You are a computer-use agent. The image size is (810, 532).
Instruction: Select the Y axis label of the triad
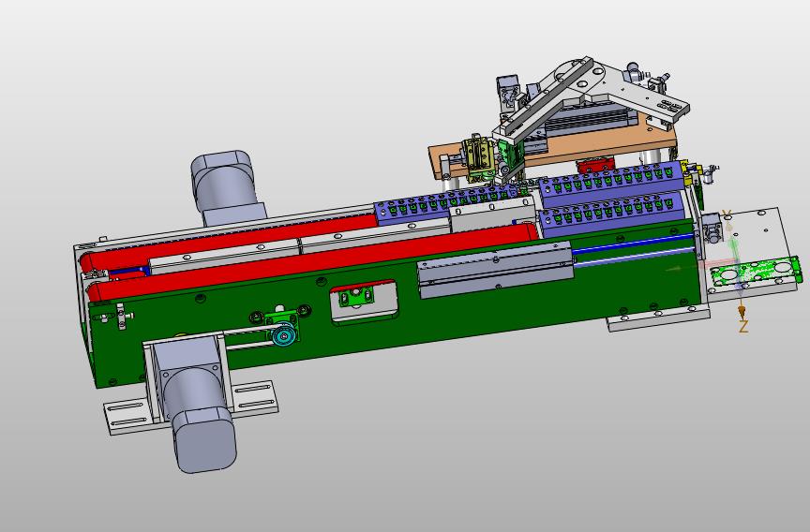point(727,214)
